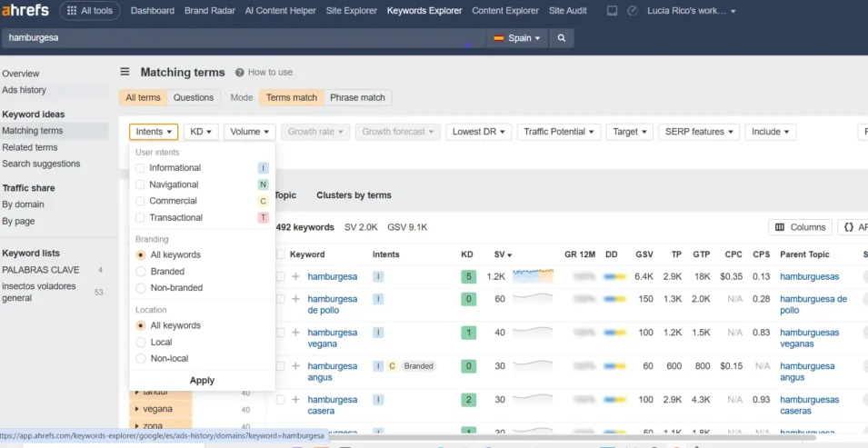This screenshot has width=868, height=448.
Task: Open Related terms in sidebar
Action: pos(30,147)
